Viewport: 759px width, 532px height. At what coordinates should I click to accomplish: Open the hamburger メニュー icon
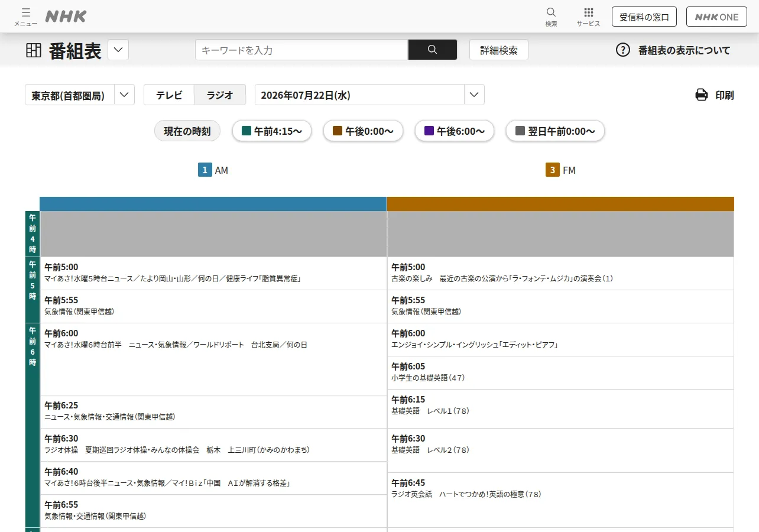pos(25,17)
